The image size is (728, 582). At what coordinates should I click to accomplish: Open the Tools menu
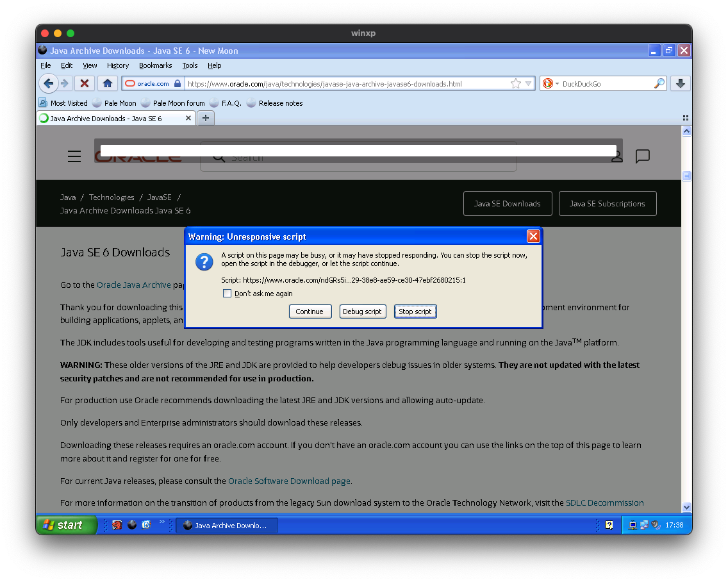tap(190, 65)
